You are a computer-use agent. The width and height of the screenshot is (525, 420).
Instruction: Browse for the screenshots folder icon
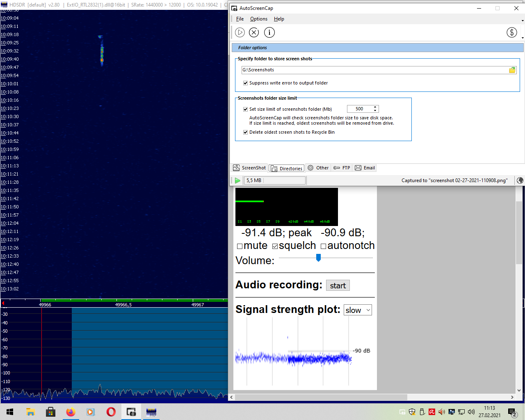click(512, 70)
